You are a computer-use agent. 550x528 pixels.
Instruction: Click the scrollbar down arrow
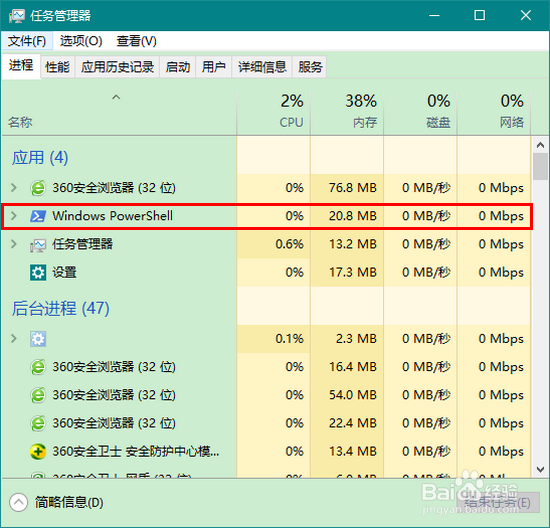pos(540,469)
